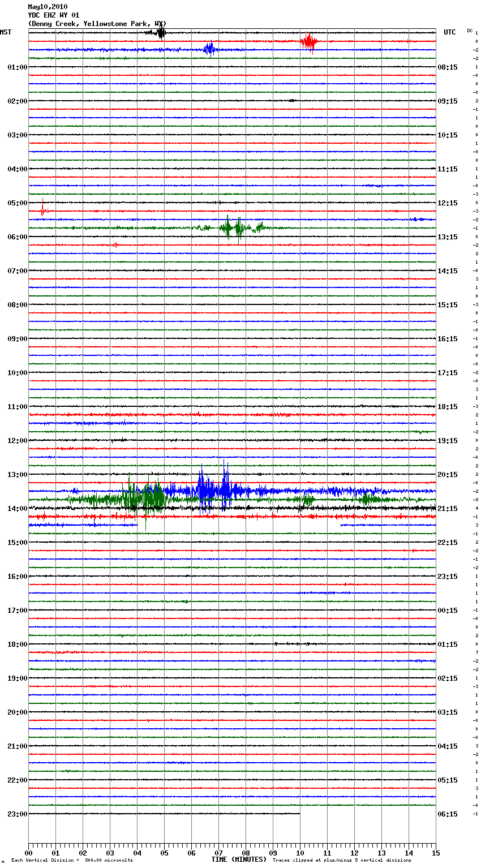Select the 07:00 MST row label

click(18, 271)
